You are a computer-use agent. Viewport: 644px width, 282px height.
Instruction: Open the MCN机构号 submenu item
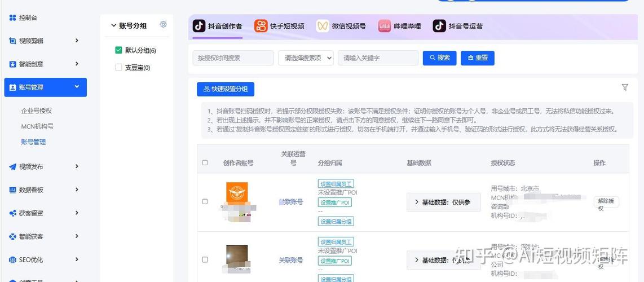coord(37,126)
